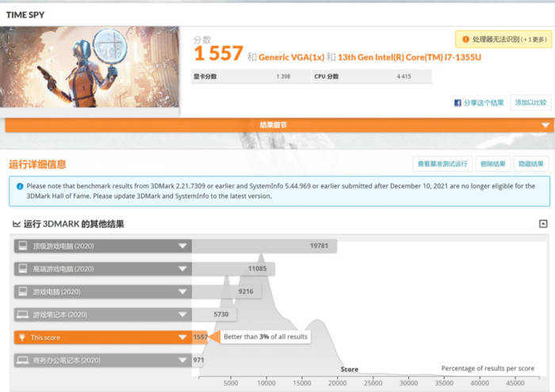Image resolution: width=555 pixels, height=392 pixels.
Task: Click the 3DMark Hall of Fame notice text
Action: pyautogui.click(x=281, y=191)
